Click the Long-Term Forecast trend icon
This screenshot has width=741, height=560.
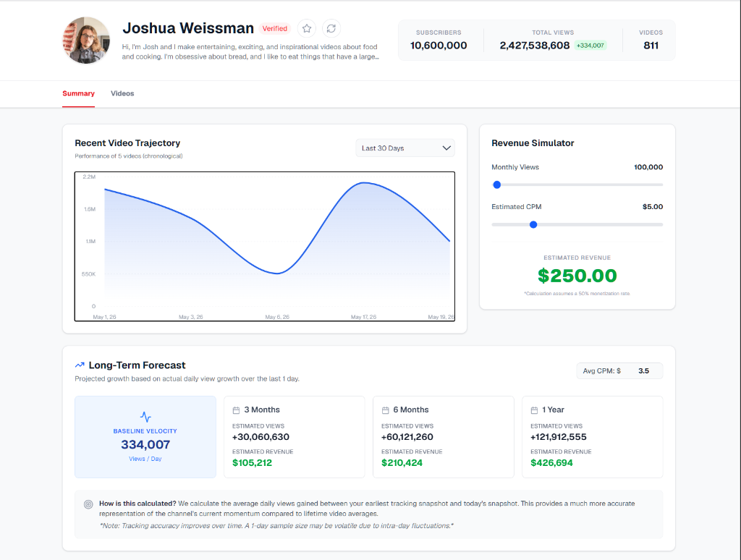point(80,365)
